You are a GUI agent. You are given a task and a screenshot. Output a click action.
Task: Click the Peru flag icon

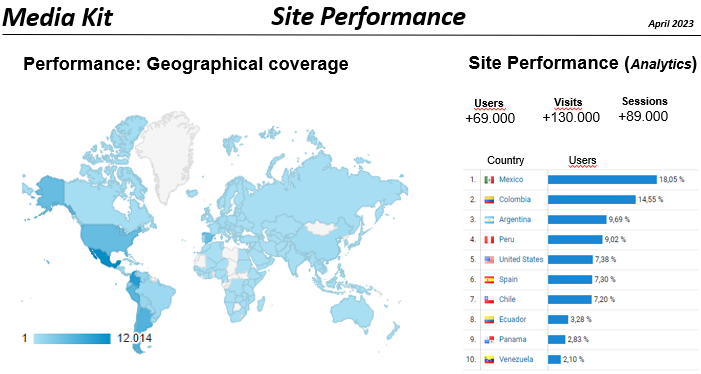[x=489, y=240]
